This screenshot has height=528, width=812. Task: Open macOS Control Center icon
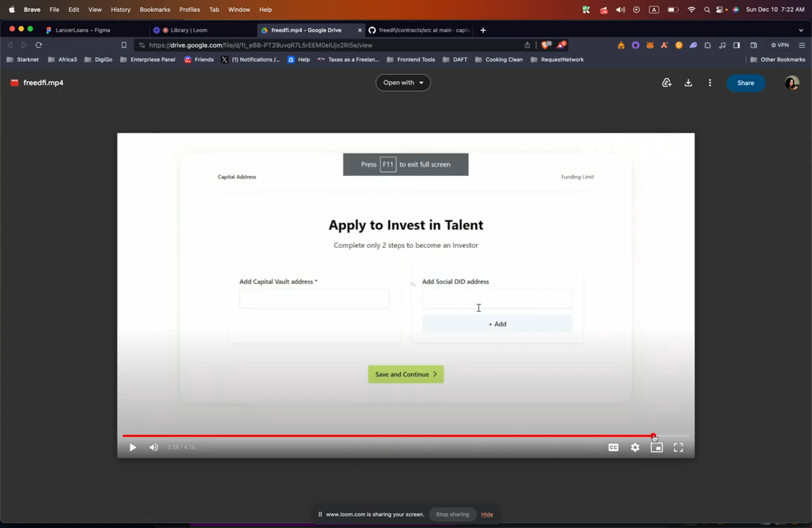(x=720, y=10)
